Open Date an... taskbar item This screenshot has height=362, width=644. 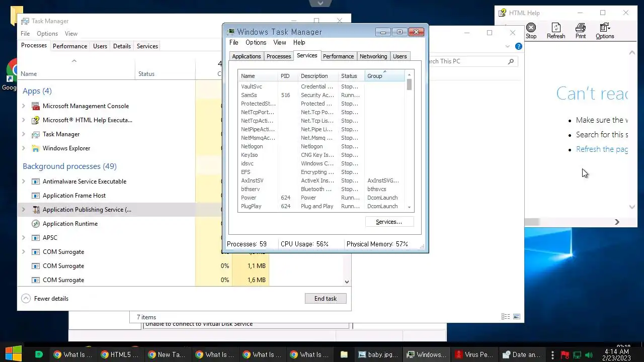[x=522, y=354]
